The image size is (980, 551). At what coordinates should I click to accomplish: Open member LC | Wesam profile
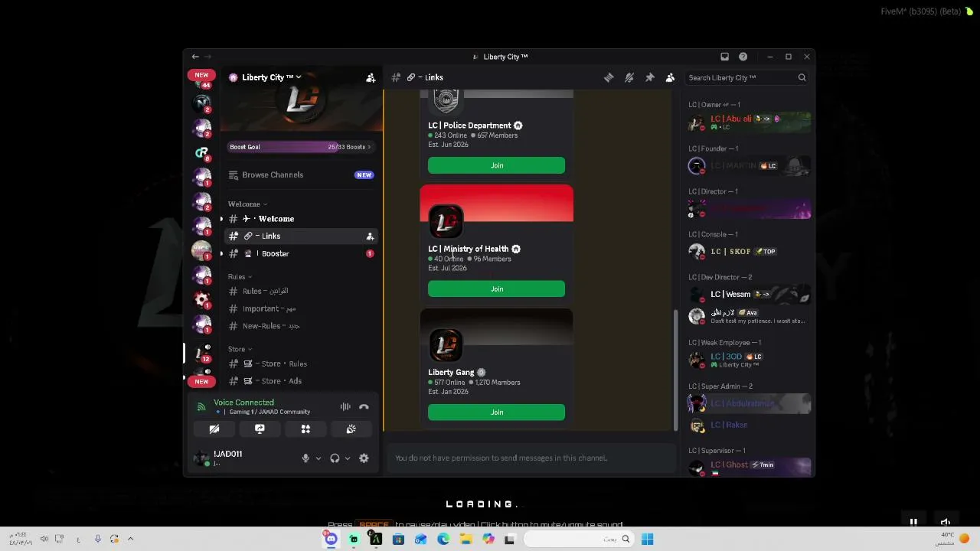[749, 295]
